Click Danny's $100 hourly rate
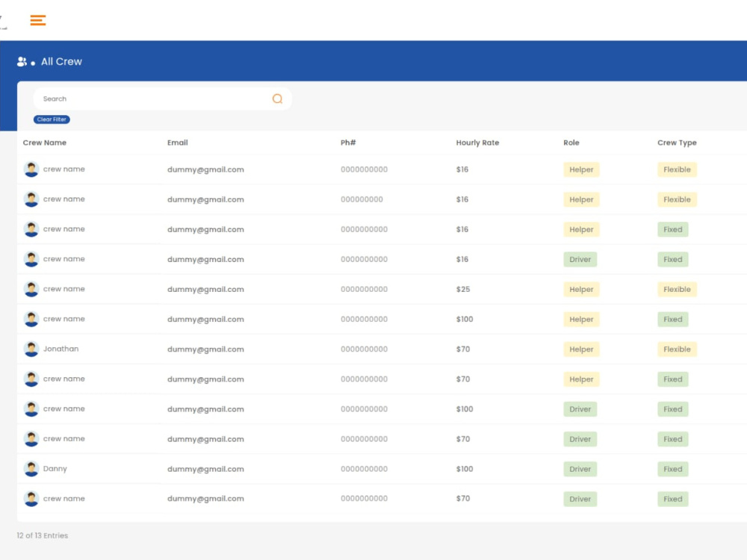 tap(465, 469)
